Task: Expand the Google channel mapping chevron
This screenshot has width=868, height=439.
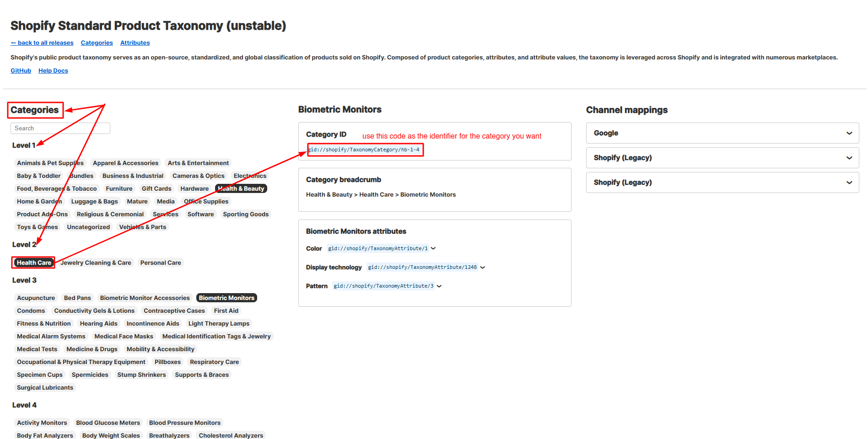Action: (849, 133)
